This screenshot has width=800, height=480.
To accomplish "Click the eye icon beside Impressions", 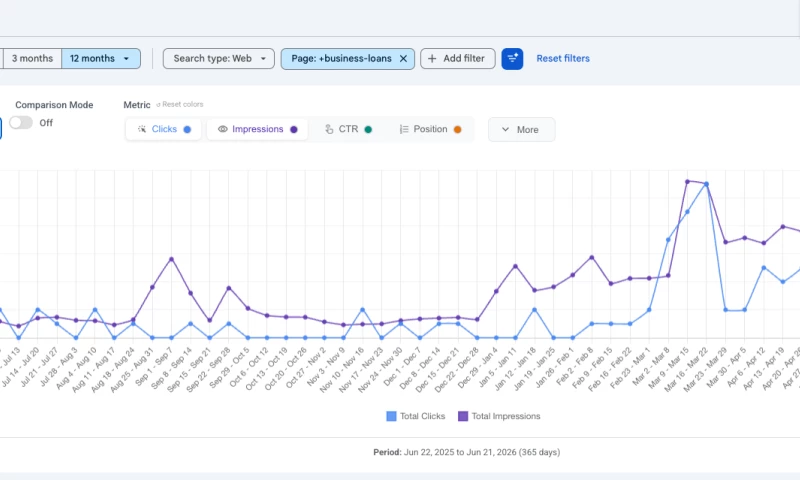I will point(222,129).
